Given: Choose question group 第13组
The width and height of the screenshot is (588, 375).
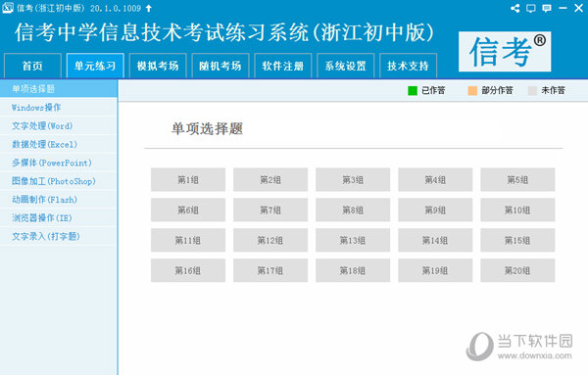Looking at the screenshot, I should pos(353,240).
